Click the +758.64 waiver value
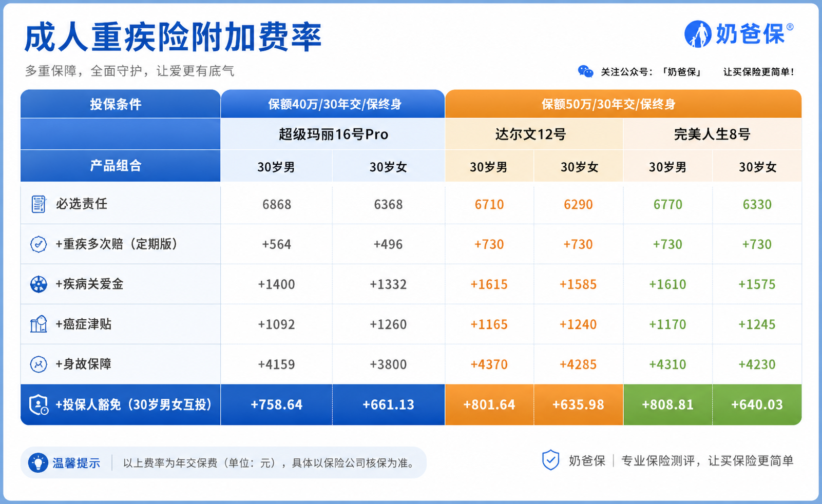Screen dimensions: 822x504 coord(277,404)
